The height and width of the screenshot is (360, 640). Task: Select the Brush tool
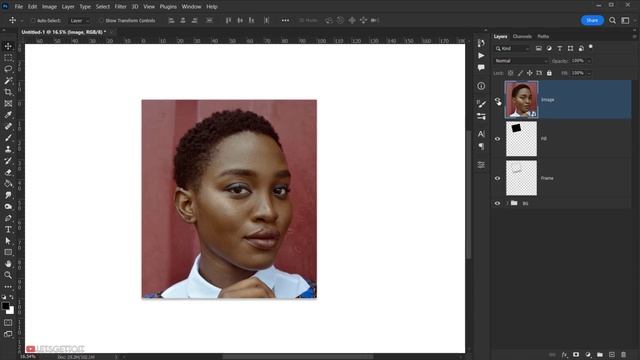coord(8,138)
